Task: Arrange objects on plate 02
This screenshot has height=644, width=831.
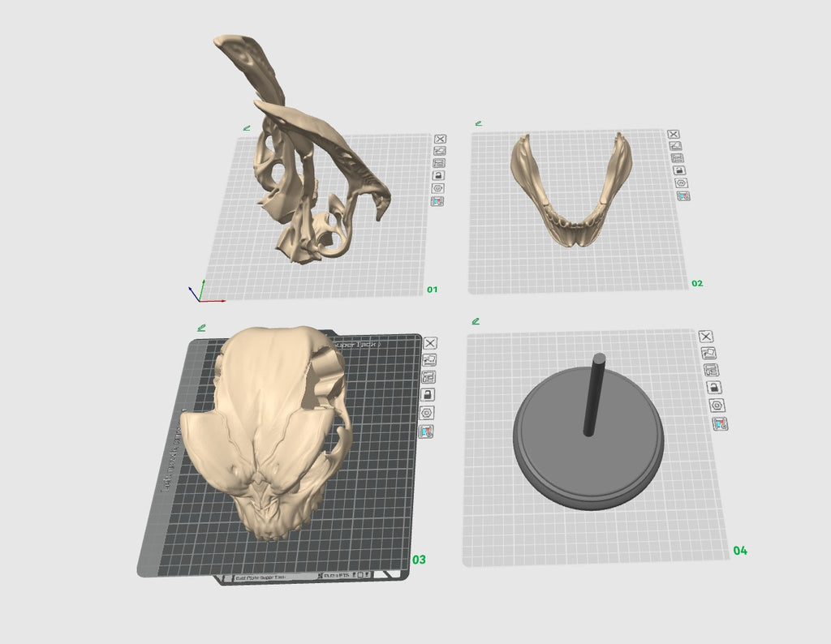Action: (678, 158)
